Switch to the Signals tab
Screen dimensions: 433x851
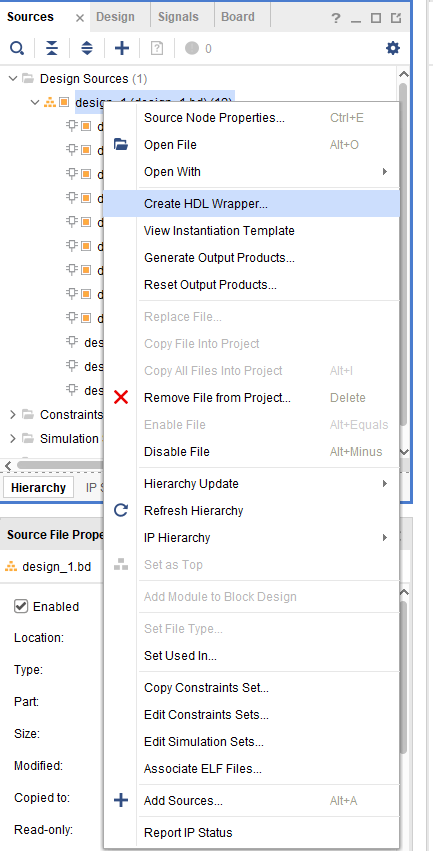179,17
